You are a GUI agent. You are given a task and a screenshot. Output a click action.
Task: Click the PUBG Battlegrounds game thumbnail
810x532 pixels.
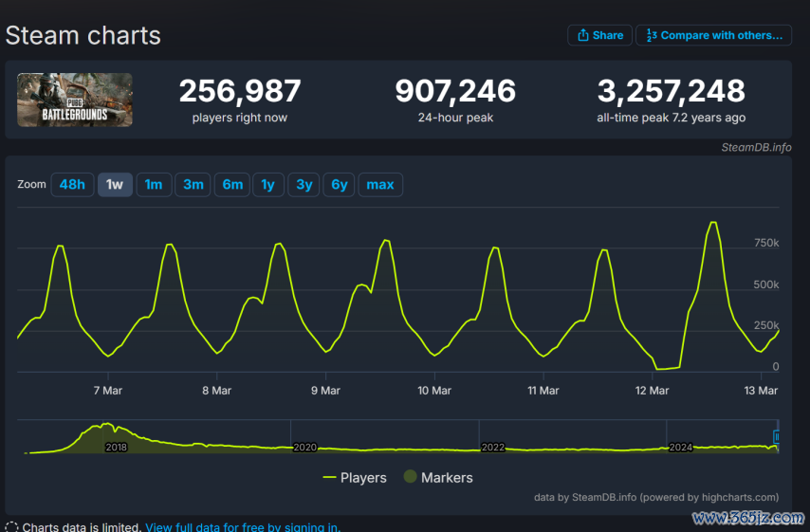pyautogui.click(x=75, y=101)
